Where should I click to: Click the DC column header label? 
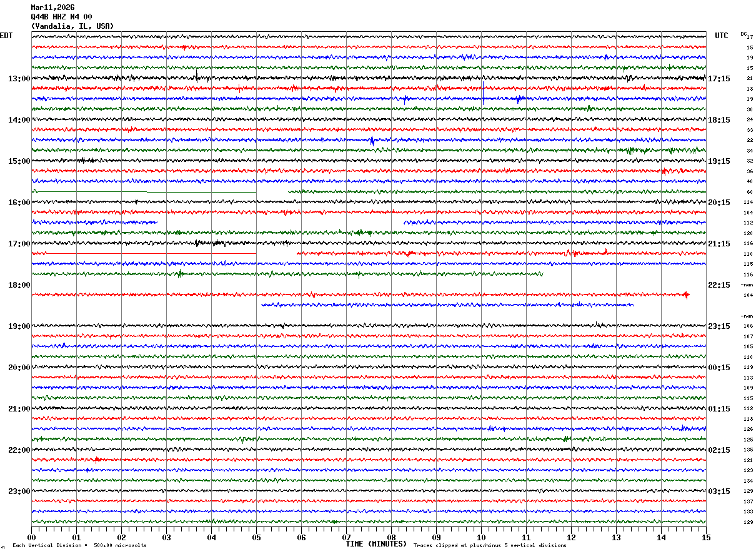[744, 34]
